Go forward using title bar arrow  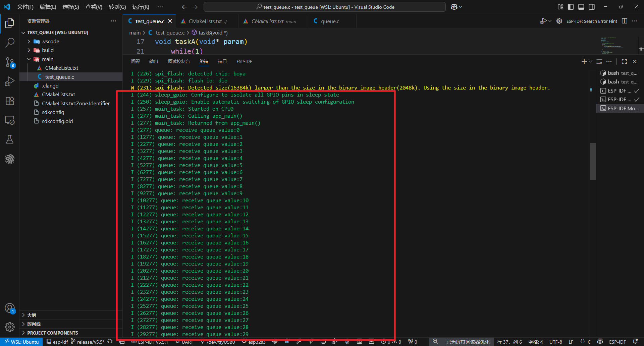pyautogui.click(x=195, y=7)
